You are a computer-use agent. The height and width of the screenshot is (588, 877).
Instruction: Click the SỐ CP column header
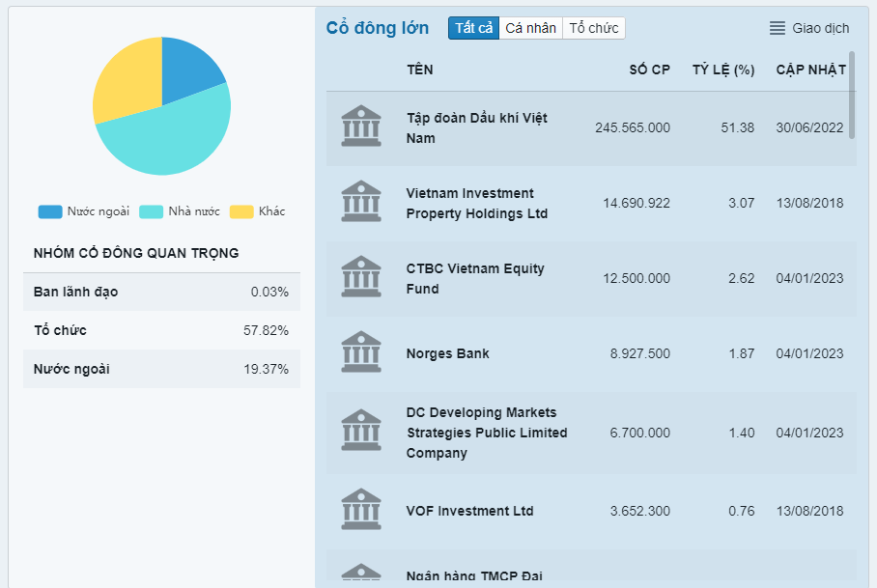(x=649, y=70)
